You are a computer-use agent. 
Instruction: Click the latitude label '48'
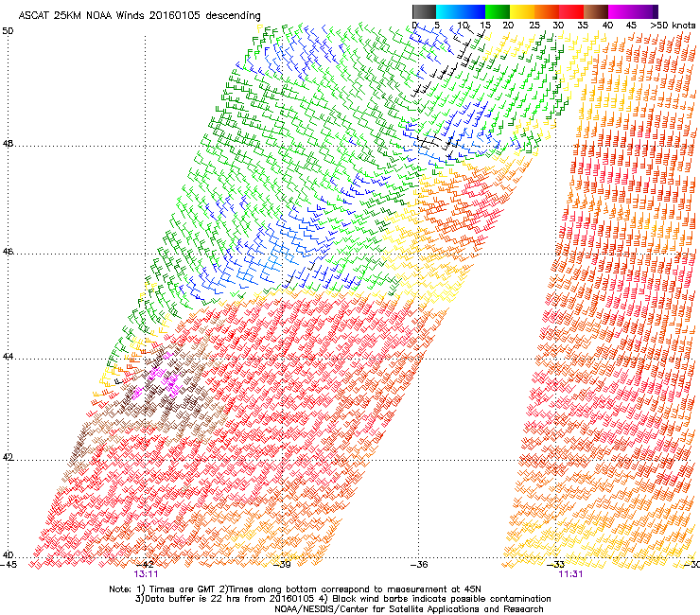8,144
